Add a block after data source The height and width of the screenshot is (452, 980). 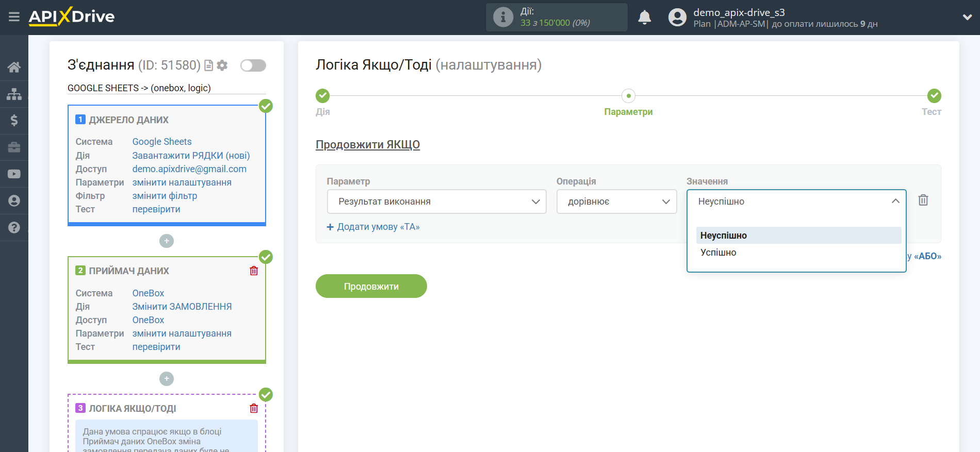click(167, 241)
